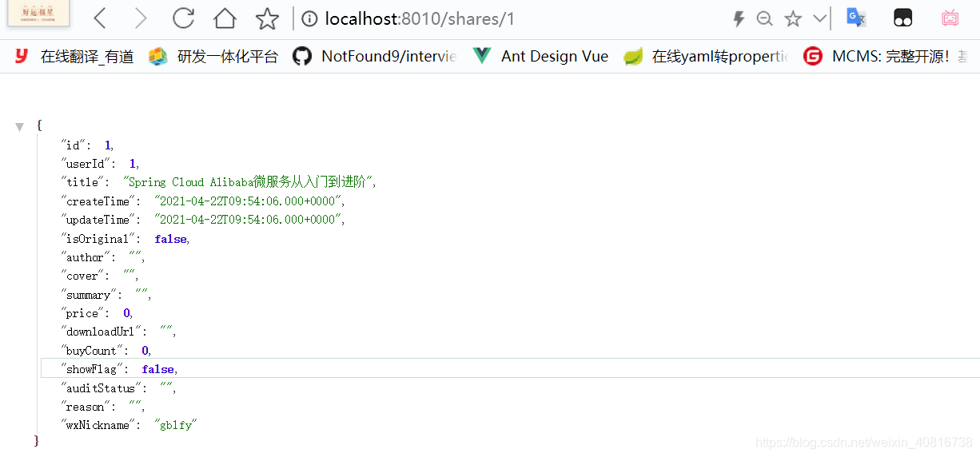This screenshot has width=980, height=457.
Task: Click the favorites star in the address bar
Action: click(793, 18)
